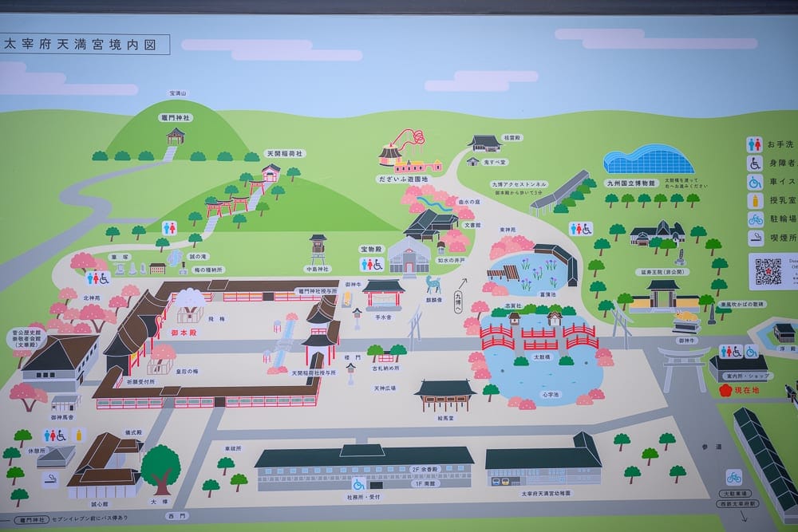This screenshot has width=798, height=532.
Task: Click the restroom icon near 天開稲荷社 steps
Action: 169,228
